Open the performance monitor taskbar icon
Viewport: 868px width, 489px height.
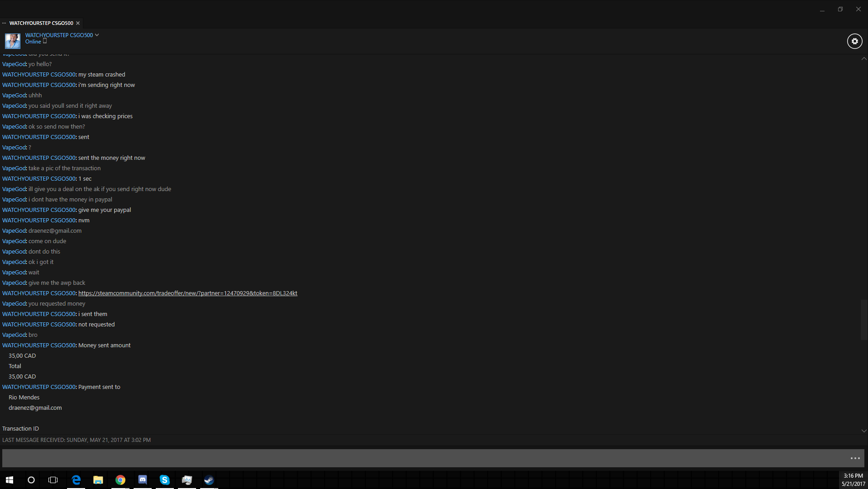click(187, 480)
